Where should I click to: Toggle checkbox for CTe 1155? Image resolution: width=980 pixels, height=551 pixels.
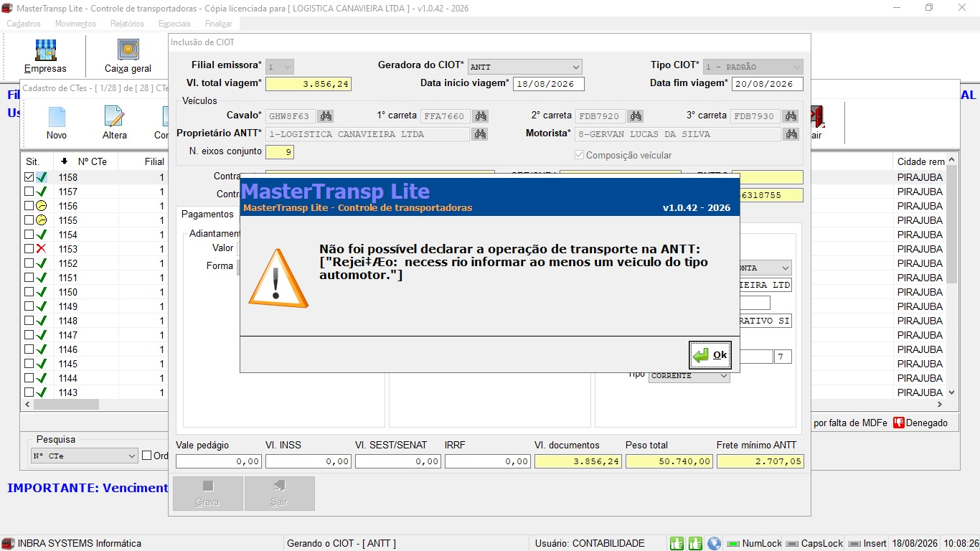point(29,220)
